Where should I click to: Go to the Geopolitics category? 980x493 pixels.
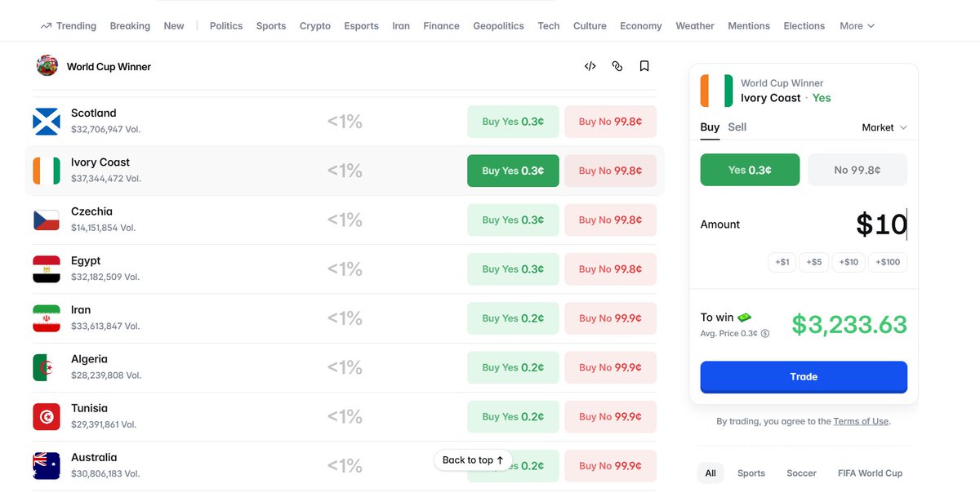[498, 26]
